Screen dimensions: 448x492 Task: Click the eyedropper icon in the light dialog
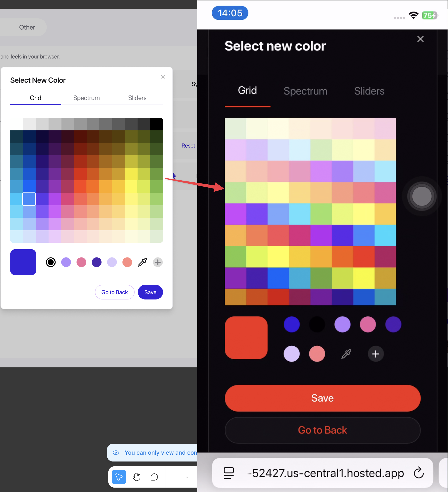(143, 262)
